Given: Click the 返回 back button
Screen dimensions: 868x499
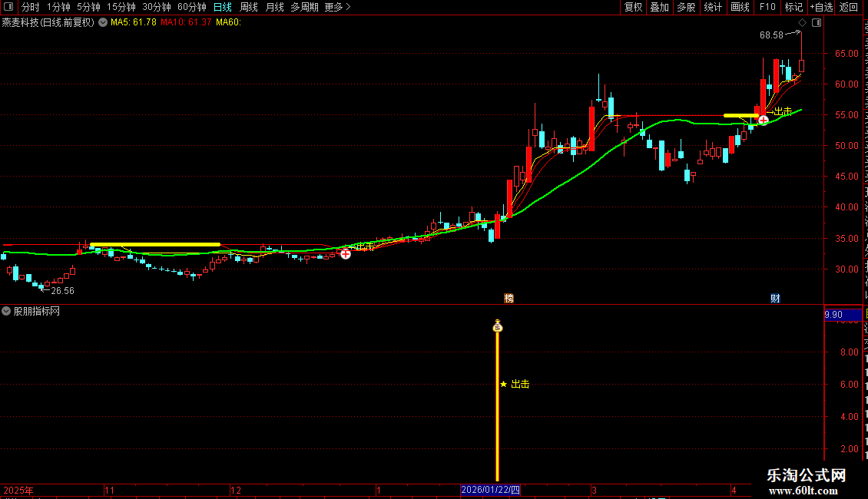Looking at the screenshot, I should coord(848,7).
